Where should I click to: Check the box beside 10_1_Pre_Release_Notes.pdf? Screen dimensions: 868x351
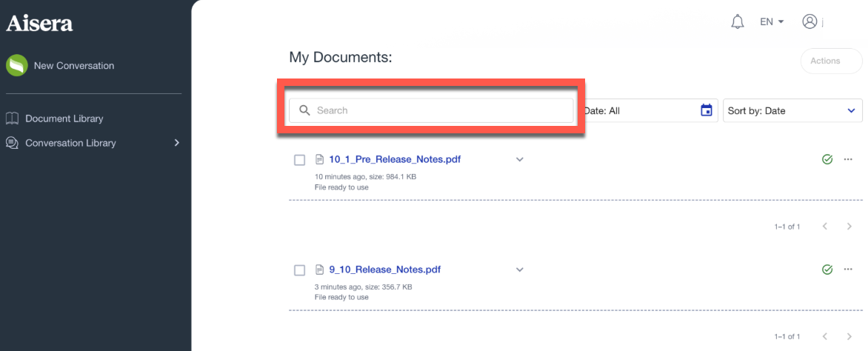pyautogui.click(x=300, y=160)
